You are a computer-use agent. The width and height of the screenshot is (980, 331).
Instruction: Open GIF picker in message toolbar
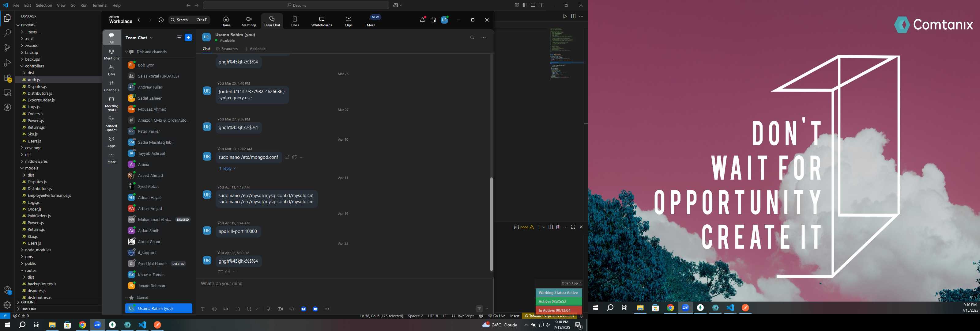[x=226, y=309]
